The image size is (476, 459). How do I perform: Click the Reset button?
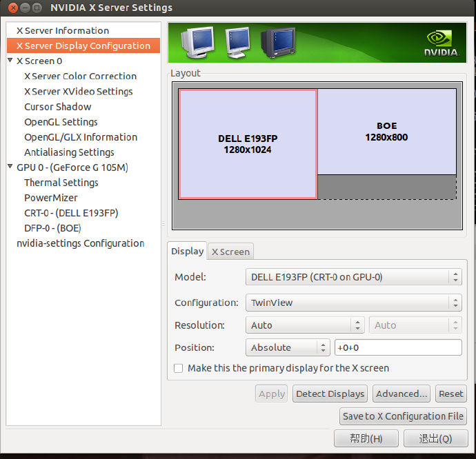click(x=450, y=394)
